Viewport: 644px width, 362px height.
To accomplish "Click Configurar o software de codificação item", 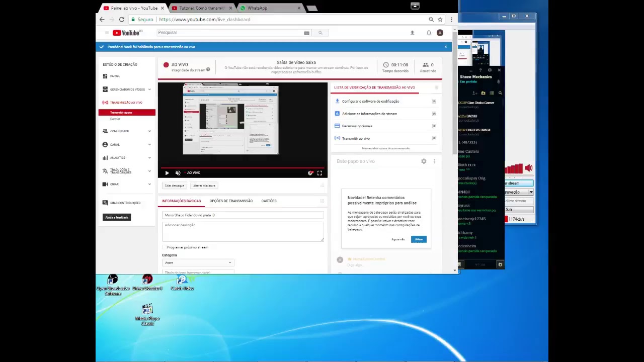I will coord(370,101).
